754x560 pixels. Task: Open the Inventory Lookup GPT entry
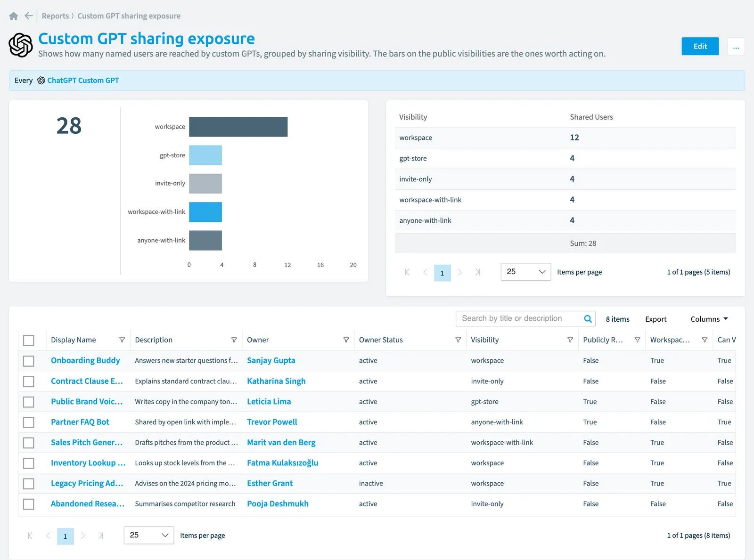click(88, 463)
